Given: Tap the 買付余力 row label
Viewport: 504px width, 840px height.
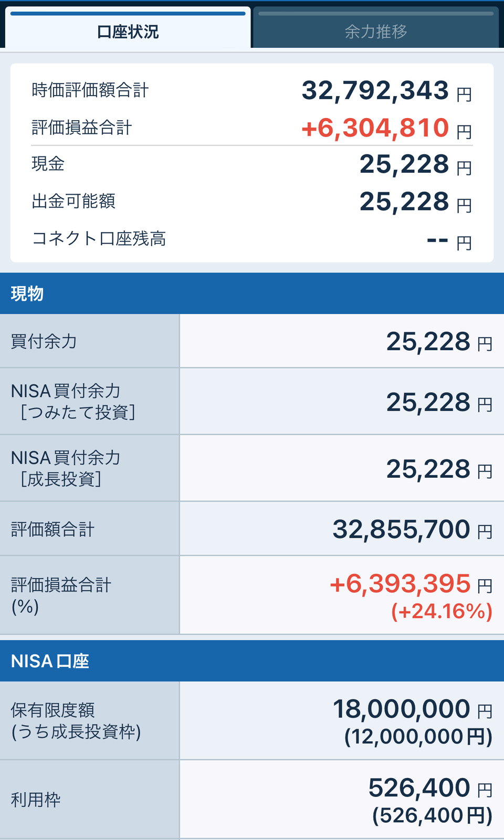Looking at the screenshot, I should click(x=44, y=341).
